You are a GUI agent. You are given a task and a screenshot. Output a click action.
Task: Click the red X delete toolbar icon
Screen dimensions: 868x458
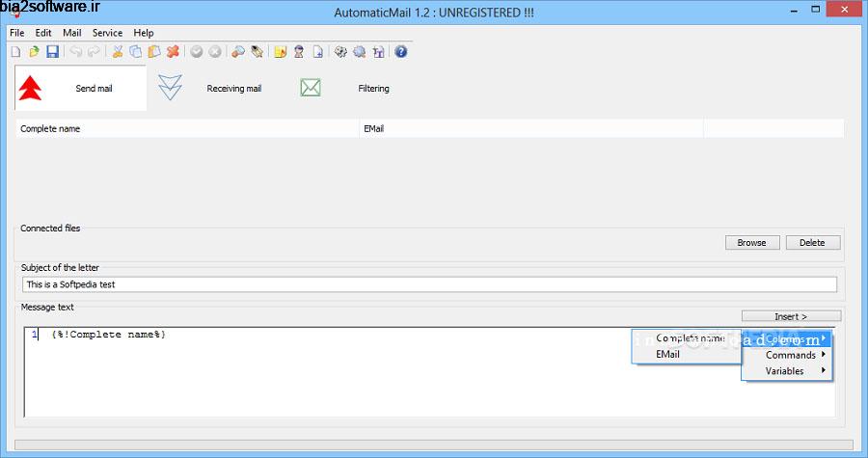pyautogui.click(x=173, y=52)
